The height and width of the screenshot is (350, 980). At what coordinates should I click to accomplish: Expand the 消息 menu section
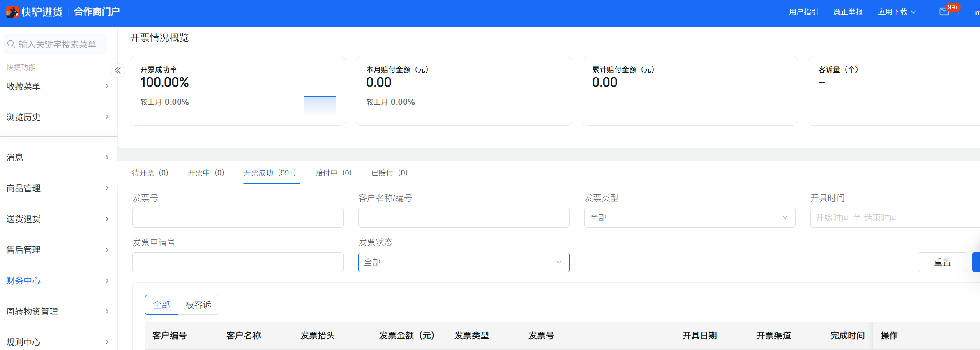[x=58, y=157]
